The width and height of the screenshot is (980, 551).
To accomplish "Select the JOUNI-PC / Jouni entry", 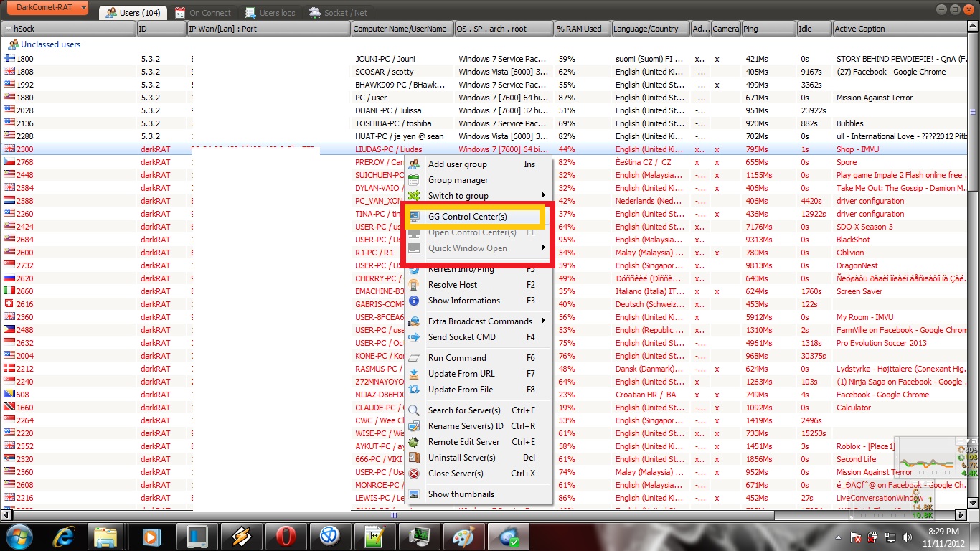I will pos(385,59).
